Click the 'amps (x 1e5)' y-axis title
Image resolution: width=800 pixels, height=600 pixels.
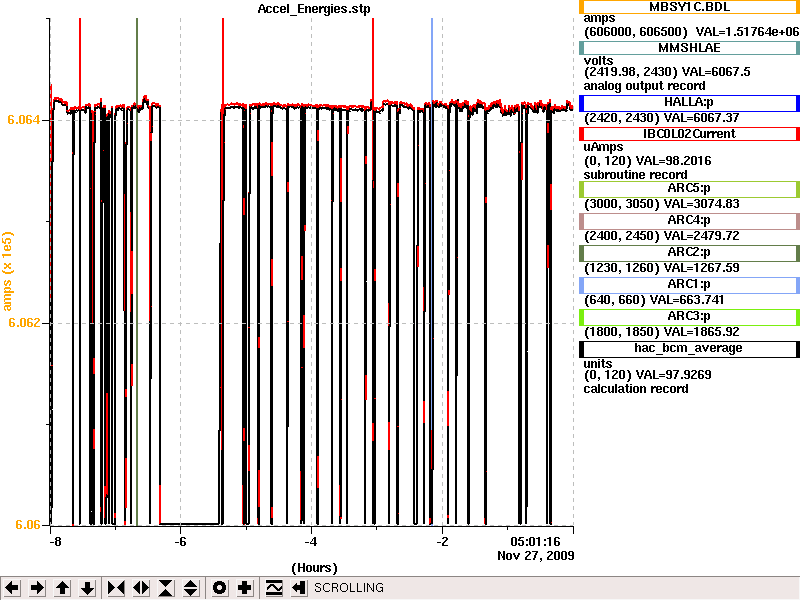point(7,271)
